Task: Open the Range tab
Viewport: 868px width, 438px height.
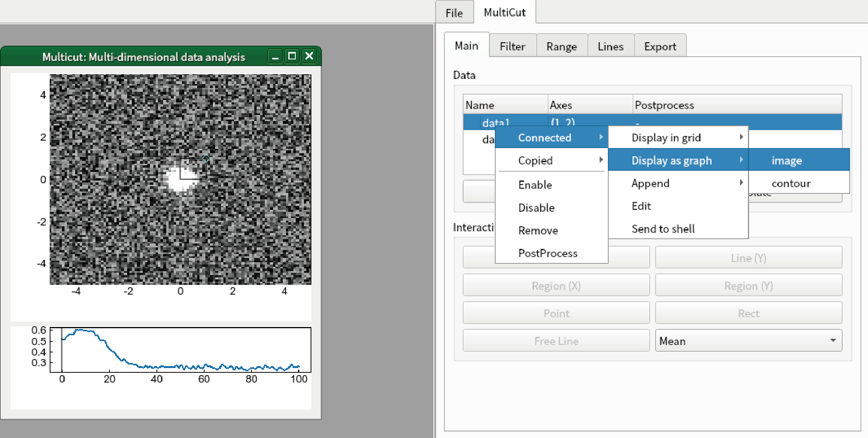Action: click(x=562, y=46)
